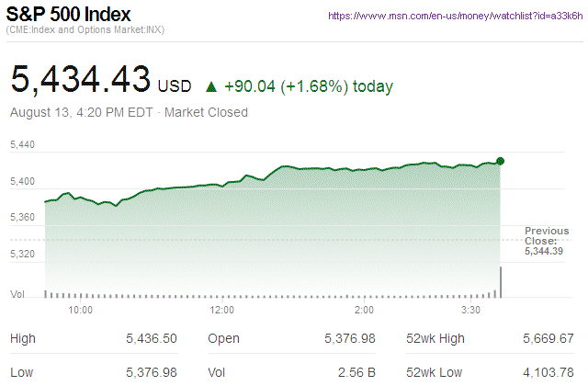The height and width of the screenshot is (386, 588).
Task: Click the 52wk High value 5,669.67
Action: (547, 338)
